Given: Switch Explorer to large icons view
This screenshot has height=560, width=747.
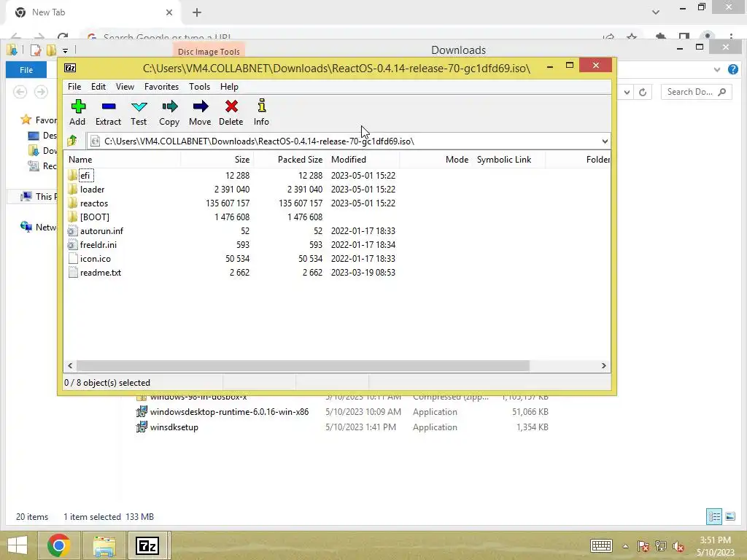Looking at the screenshot, I should (730, 516).
